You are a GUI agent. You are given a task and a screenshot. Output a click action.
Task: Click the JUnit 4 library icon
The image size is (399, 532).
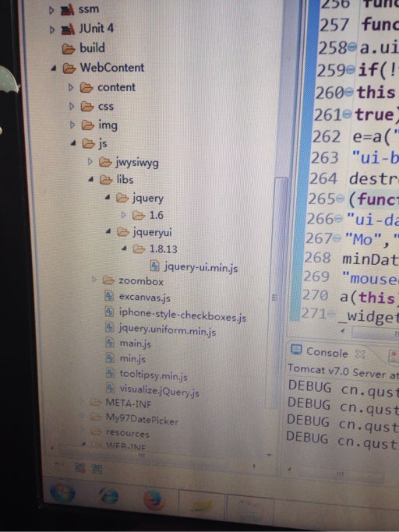pos(68,30)
